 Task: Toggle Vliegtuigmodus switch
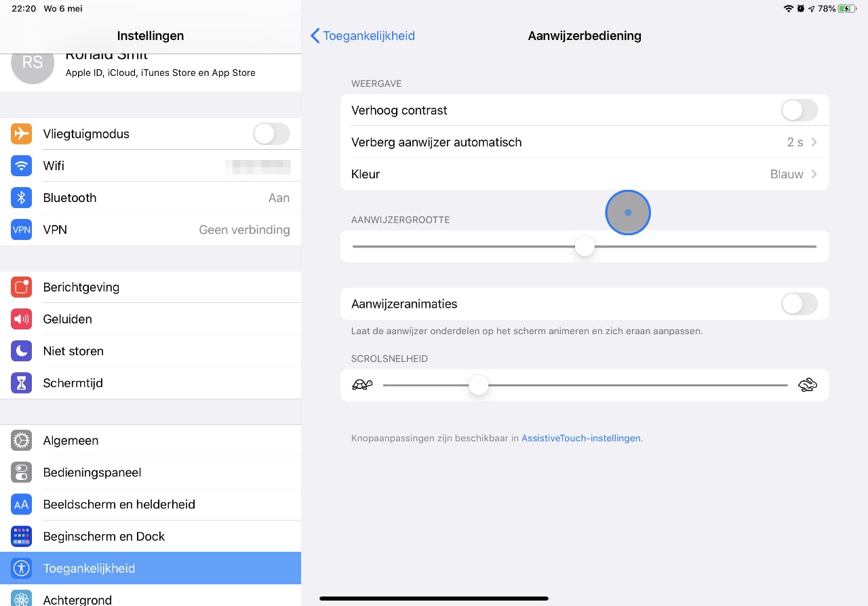tap(271, 134)
